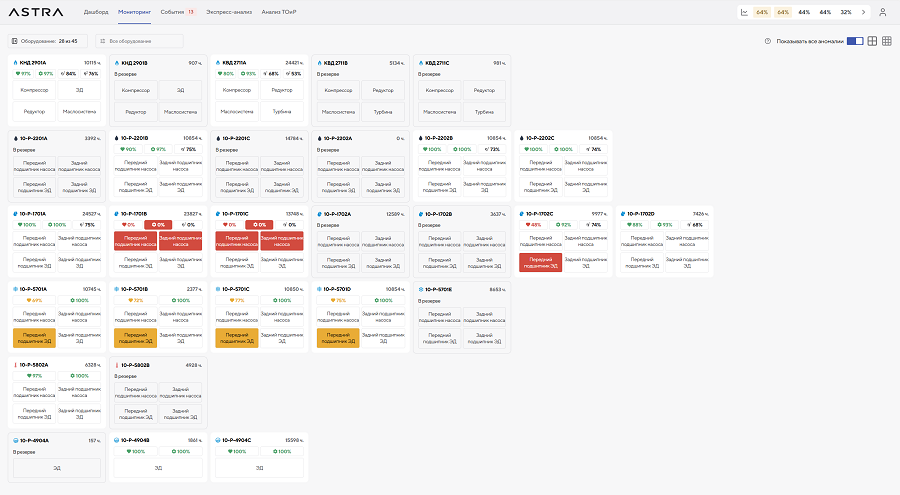Screen dimensions: 900x495
Task: Click the help icon beside anomalies label
Action: coord(767,41)
